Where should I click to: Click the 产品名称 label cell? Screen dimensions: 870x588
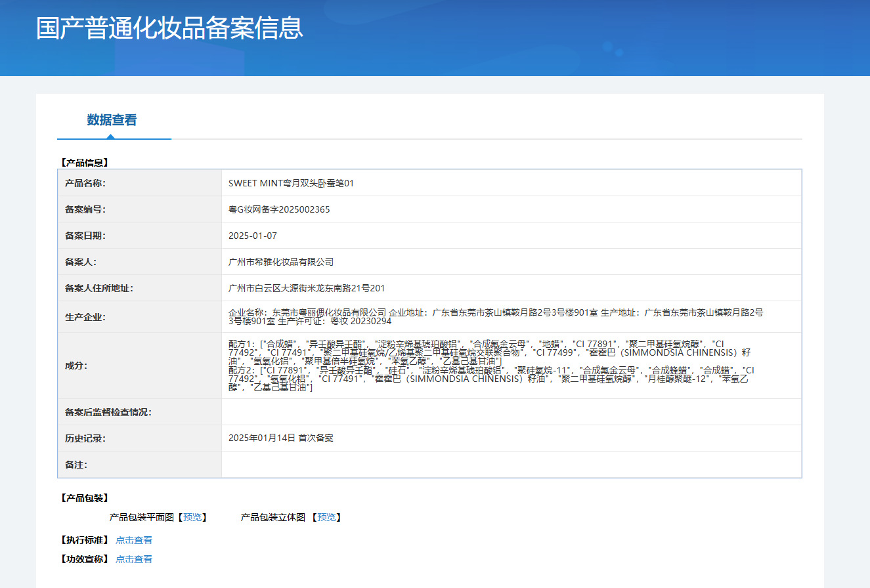[x=140, y=183]
